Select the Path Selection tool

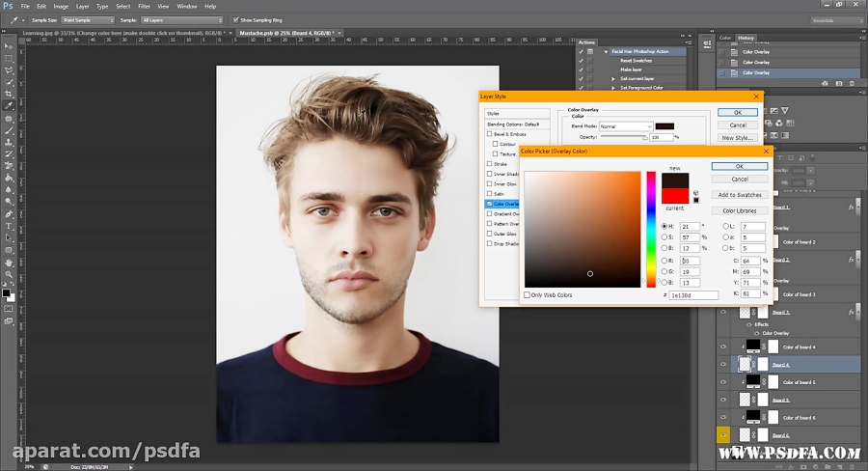(x=9, y=237)
